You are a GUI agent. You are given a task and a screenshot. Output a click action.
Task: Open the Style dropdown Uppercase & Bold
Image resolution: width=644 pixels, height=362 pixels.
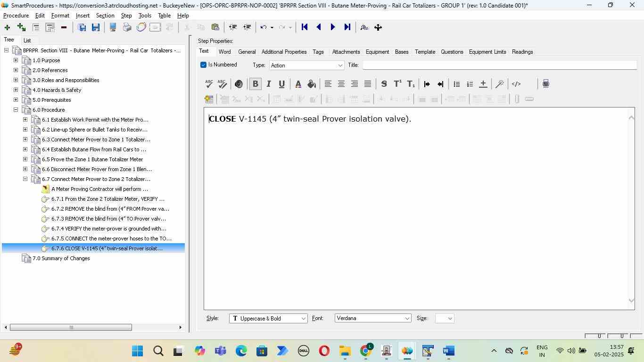268,319
